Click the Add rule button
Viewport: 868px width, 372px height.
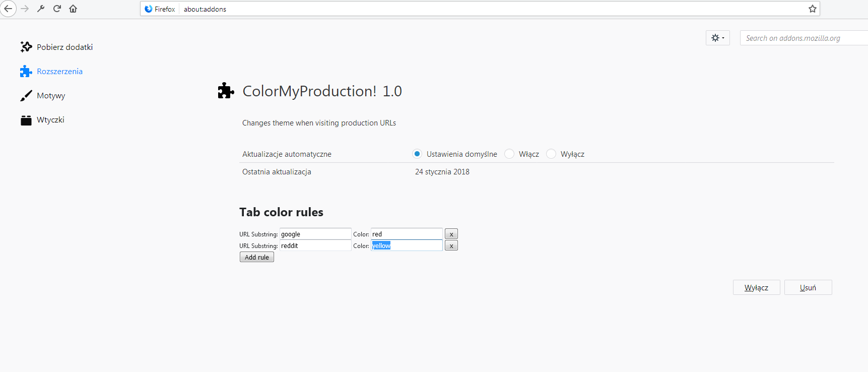(x=256, y=257)
